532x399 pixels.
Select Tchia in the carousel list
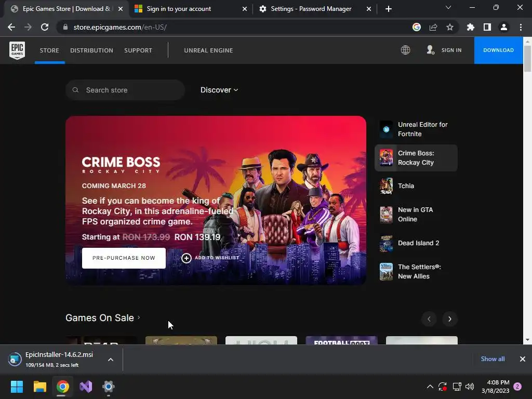(416, 186)
